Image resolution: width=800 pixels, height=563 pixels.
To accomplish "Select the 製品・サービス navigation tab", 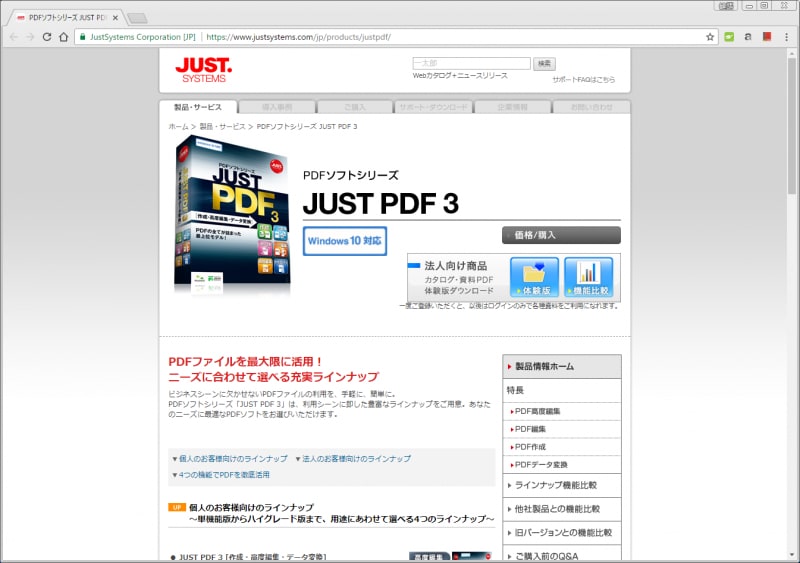I will (x=198, y=107).
